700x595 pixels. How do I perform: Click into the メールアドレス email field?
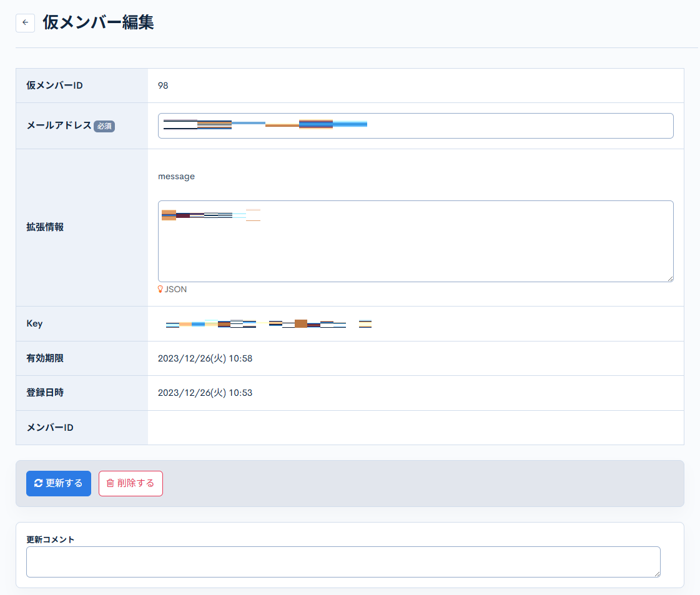[416, 125]
